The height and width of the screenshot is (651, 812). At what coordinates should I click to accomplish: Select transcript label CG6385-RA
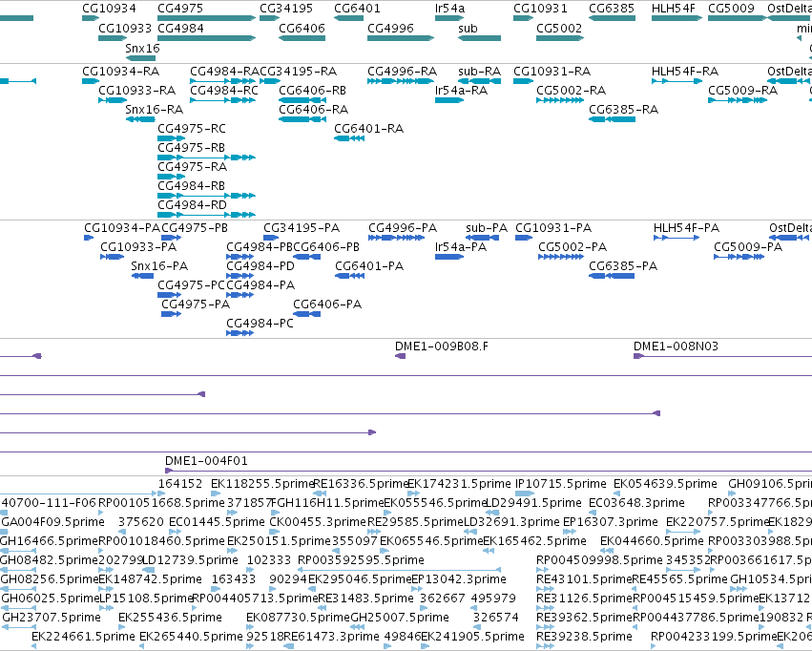point(623,109)
